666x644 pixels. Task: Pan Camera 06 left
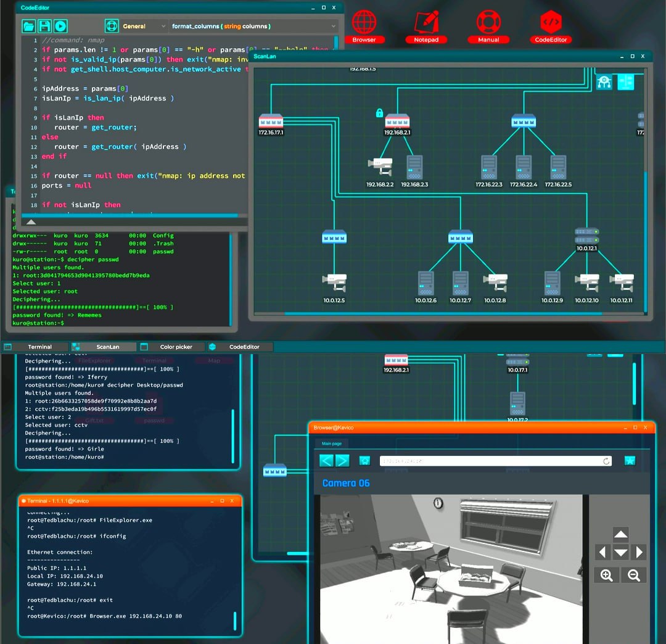point(602,552)
